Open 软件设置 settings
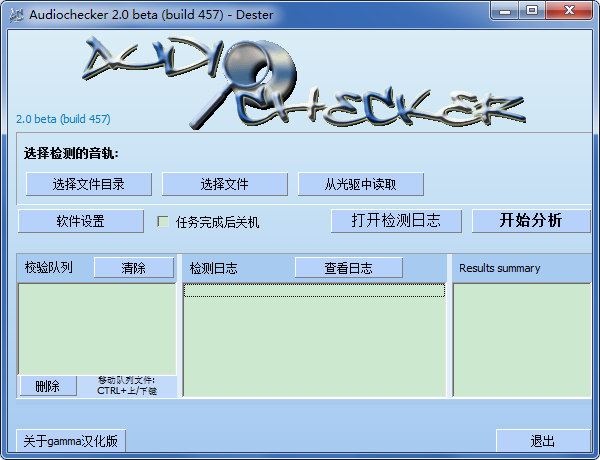The height and width of the screenshot is (460, 600). pyautogui.click(x=81, y=221)
